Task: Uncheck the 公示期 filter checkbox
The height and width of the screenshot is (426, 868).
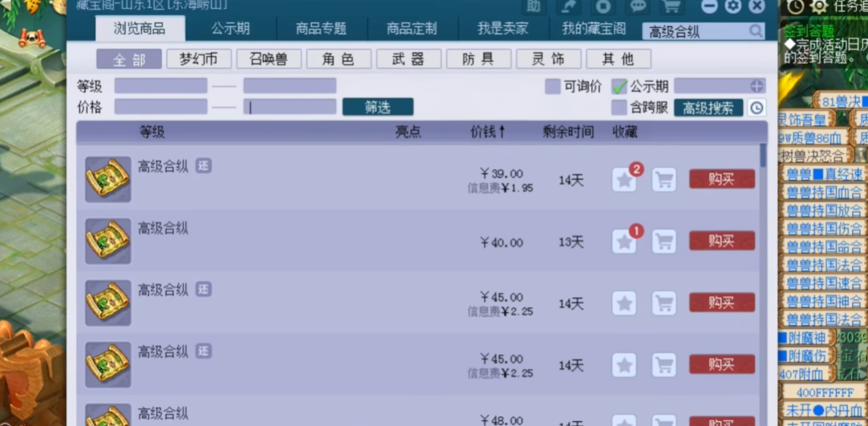Action: [x=619, y=87]
